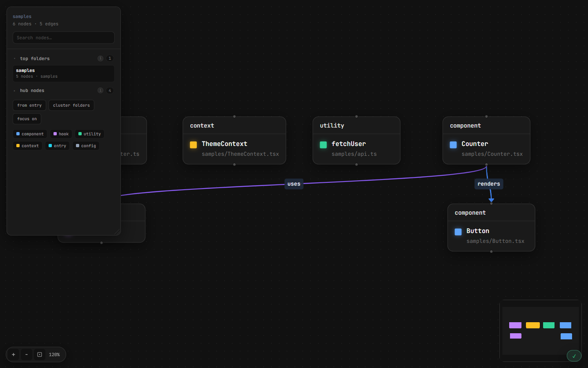Viewport: 588px width, 368px height.
Task: Enable the from entry layout option
Action: click(x=29, y=105)
